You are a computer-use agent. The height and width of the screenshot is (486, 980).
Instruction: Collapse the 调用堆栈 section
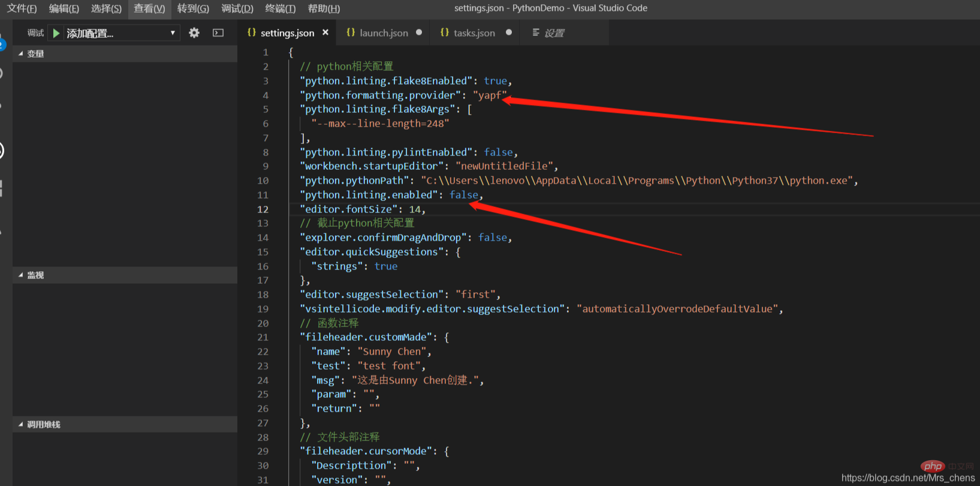[43, 425]
